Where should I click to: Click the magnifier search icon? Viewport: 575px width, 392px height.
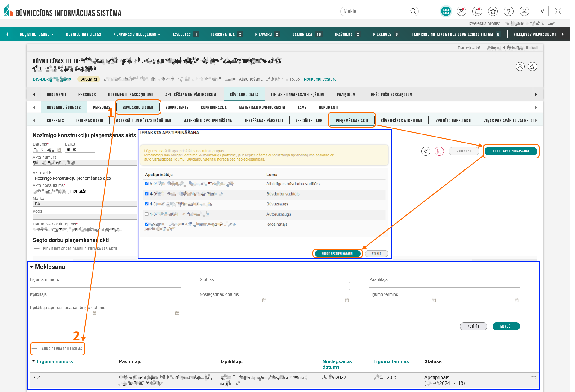click(x=413, y=11)
